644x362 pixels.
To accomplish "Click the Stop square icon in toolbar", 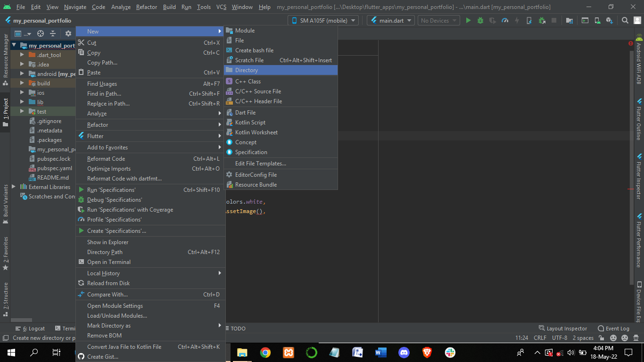I will pyautogui.click(x=554, y=20).
